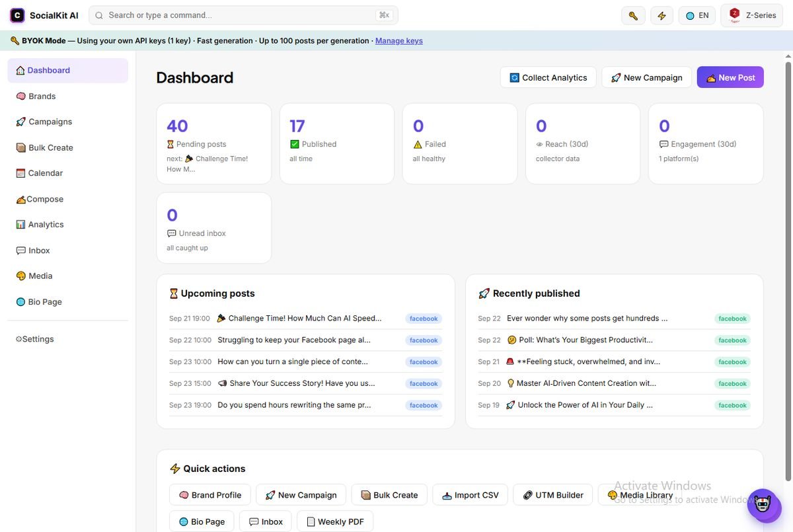
Task: Open Compose in the sidebar
Action: [67, 199]
